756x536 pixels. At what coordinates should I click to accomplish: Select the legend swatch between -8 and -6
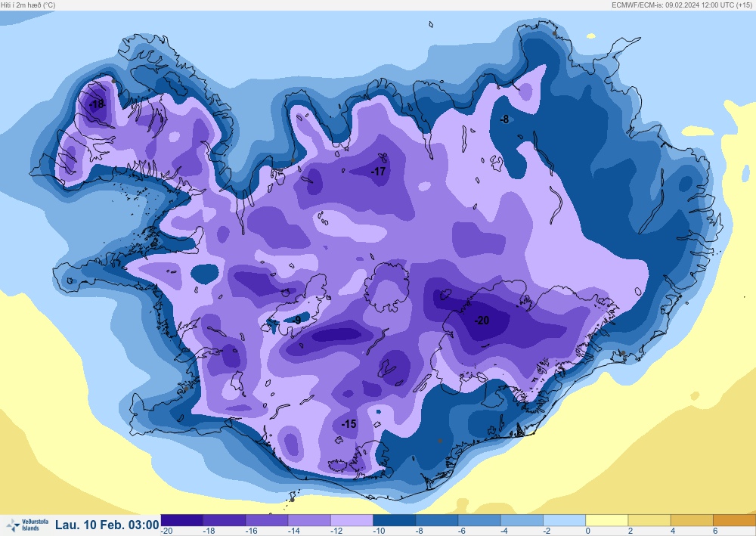click(437, 520)
